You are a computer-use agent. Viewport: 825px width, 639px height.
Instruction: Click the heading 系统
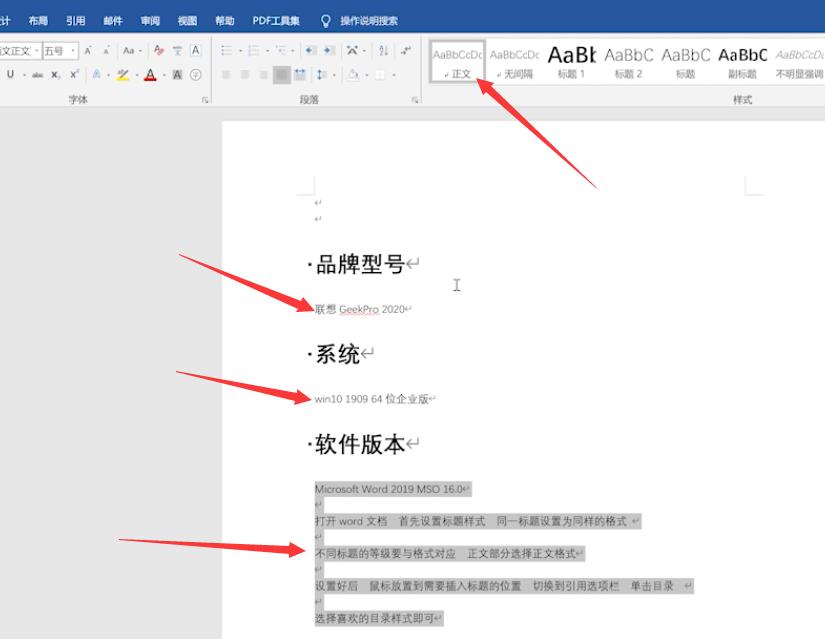(x=337, y=354)
